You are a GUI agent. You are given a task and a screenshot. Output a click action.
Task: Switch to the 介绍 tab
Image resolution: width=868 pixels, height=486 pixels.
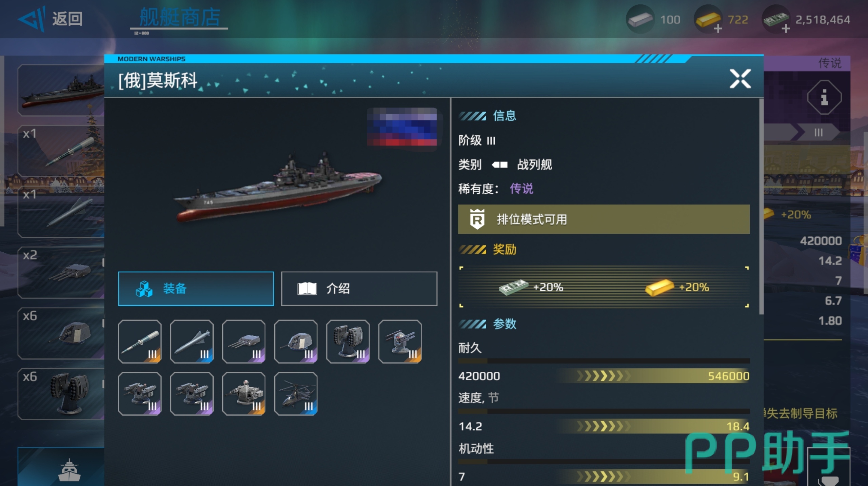359,289
